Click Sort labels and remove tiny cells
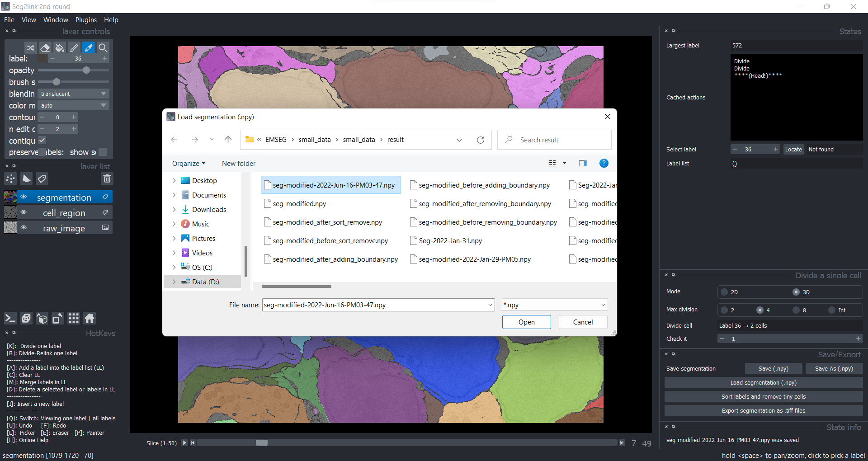The width and height of the screenshot is (868, 461). click(763, 396)
